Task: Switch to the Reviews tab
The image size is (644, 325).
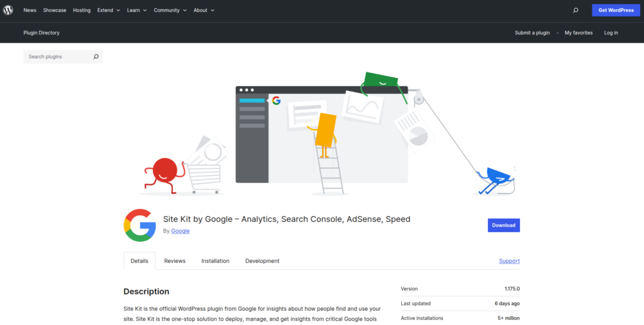Action: click(x=175, y=261)
